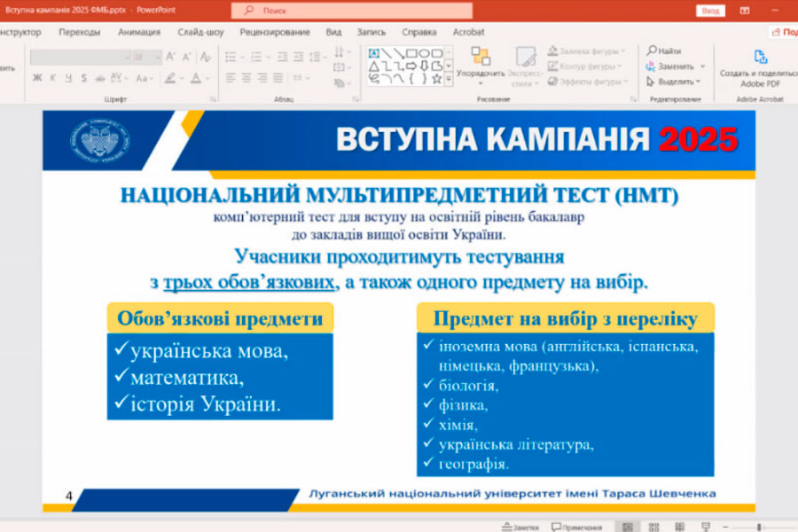Decrease list indent level

point(283,57)
